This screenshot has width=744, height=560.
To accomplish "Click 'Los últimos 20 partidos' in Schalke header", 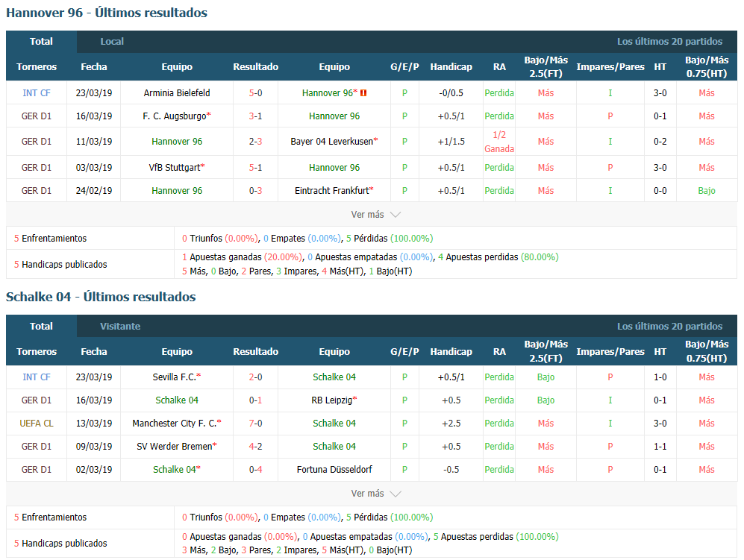I will pos(669,327).
